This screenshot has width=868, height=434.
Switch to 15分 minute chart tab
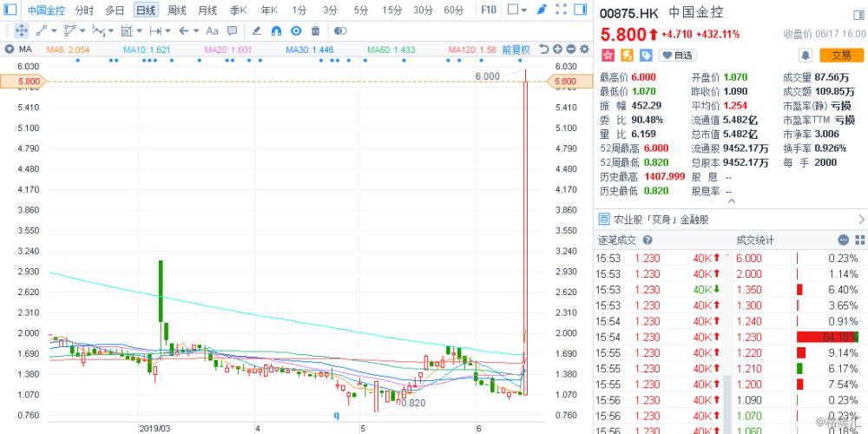click(x=392, y=10)
